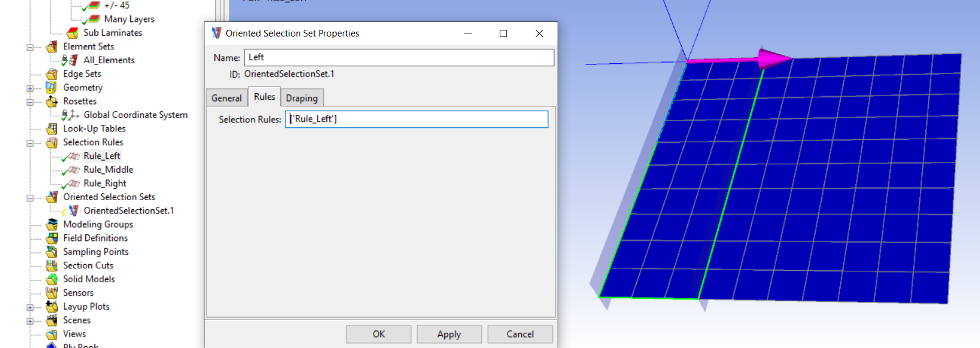Click the Sensors icon
Image resolution: width=980 pixels, height=348 pixels.
coord(52,293)
